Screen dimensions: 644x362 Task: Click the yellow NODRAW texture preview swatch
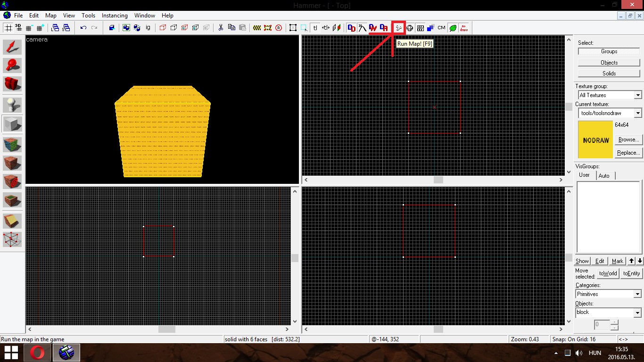[x=595, y=140]
